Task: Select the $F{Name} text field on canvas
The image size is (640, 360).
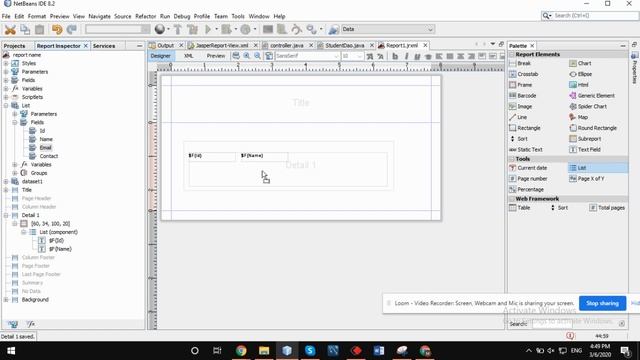Action: (x=264, y=157)
